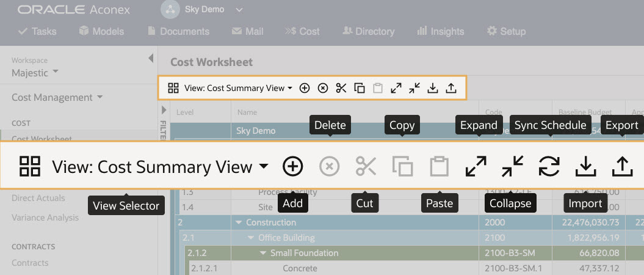Click code cell 2000
The image size is (644, 275).
pos(494,222)
